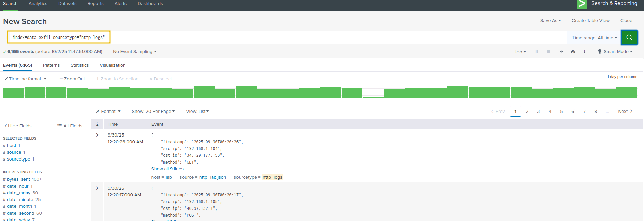The image size is (644, 221).
Task: Open All Fields list
Action: tap(70, 126)
